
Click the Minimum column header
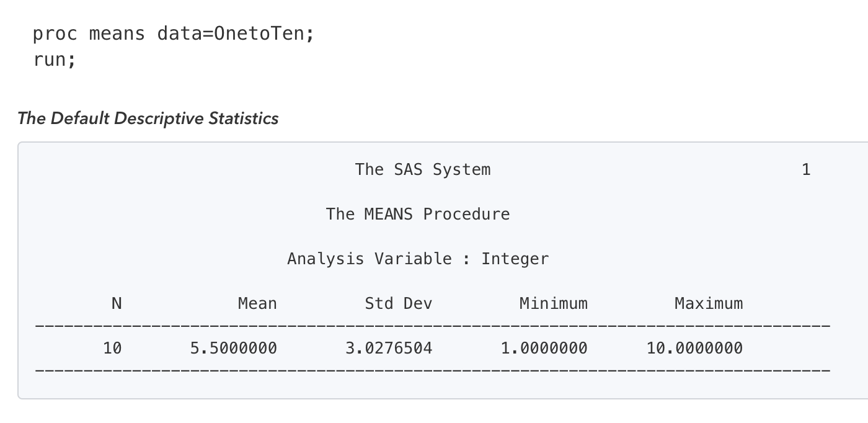(553, 303)
